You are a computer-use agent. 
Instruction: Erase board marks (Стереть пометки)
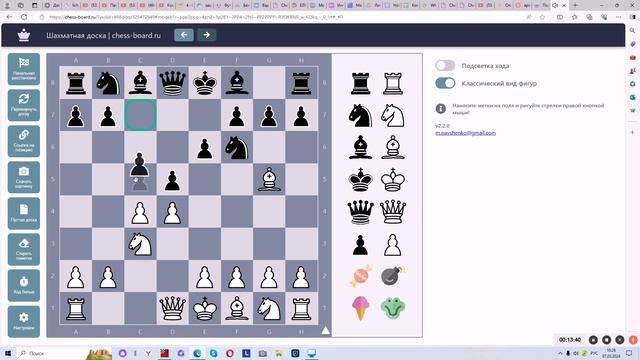point(24,249)
